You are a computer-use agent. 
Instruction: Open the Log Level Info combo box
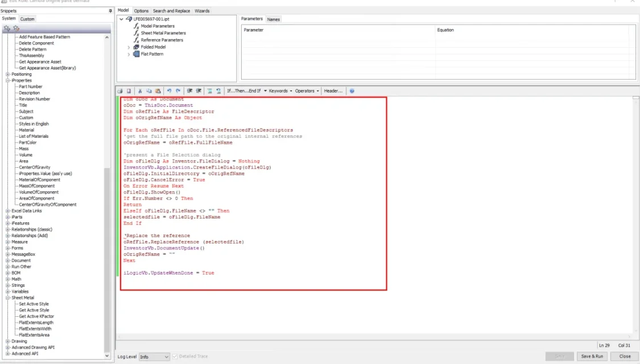(x=154, y=357)
